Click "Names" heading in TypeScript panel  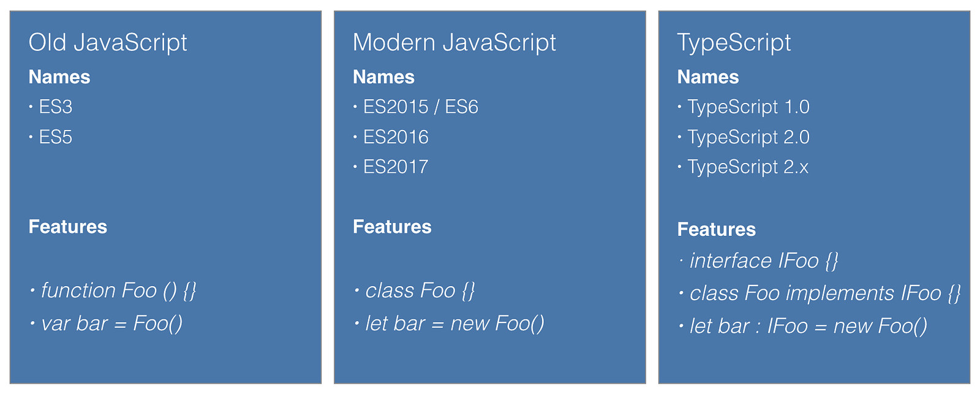[708, 77]
